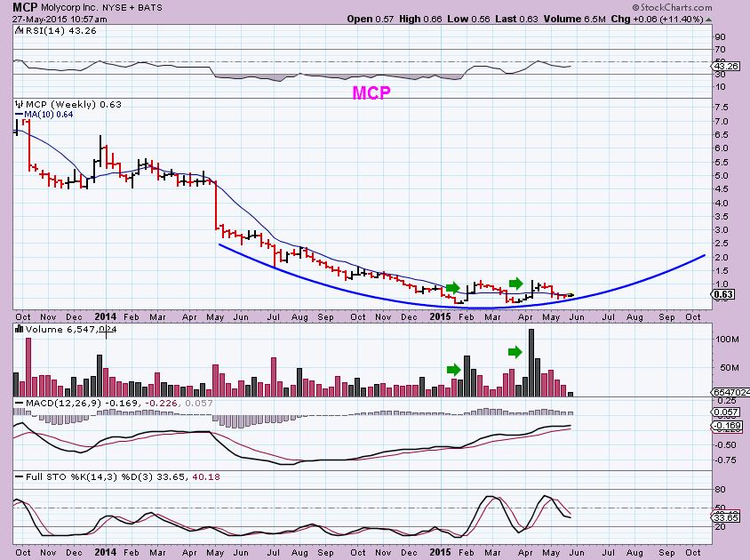Click the tallest volume bar in April 2015
The height and width of the screenshot is (560, 750).
click(x=531, y=363)
